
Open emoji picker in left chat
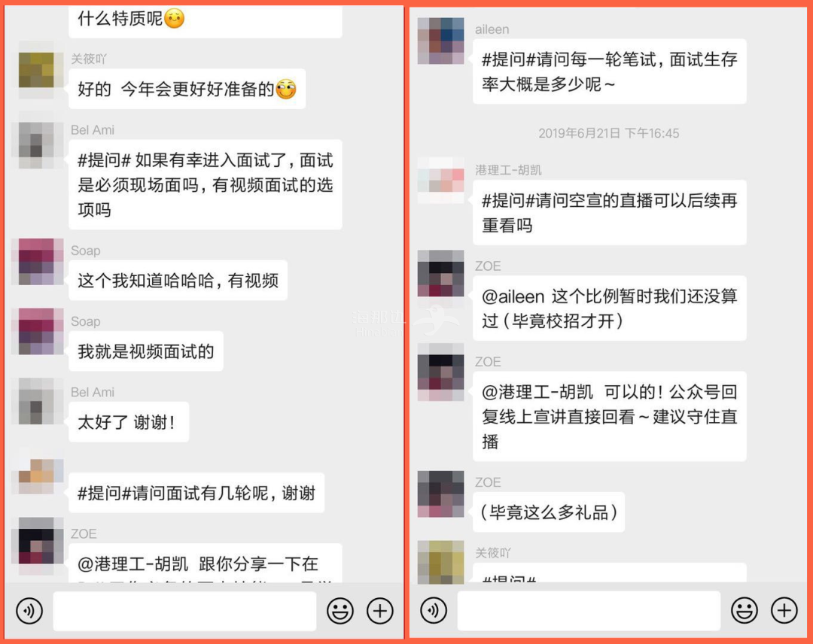[340, 611]
